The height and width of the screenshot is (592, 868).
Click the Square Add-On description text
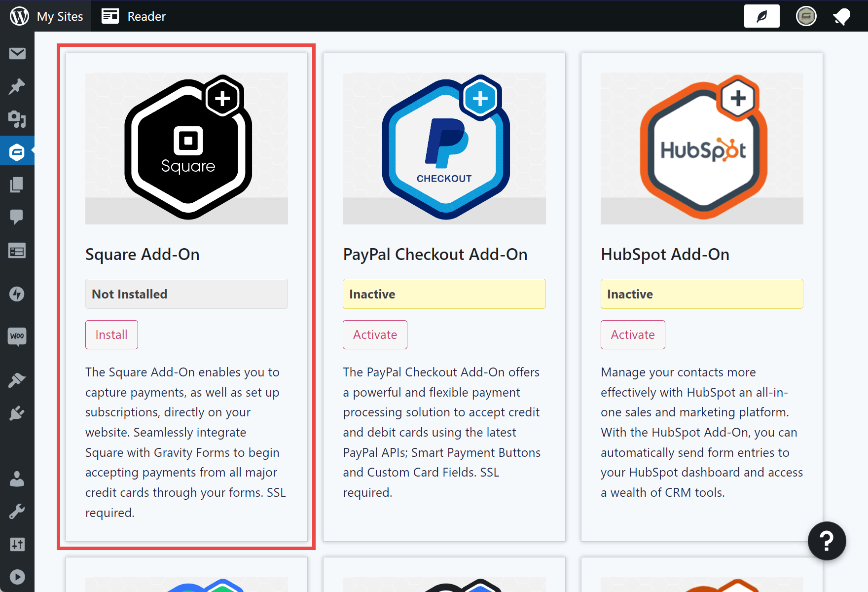[x=185, y=442]
